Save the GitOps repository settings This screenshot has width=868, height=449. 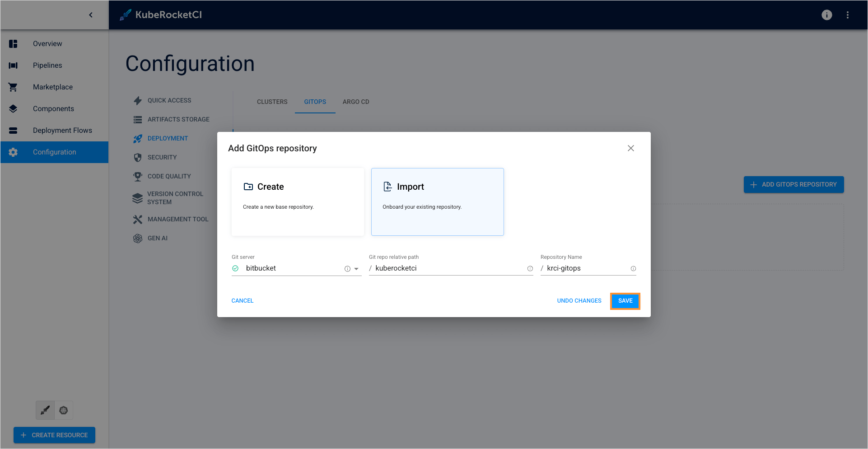[x=625, y=301]
